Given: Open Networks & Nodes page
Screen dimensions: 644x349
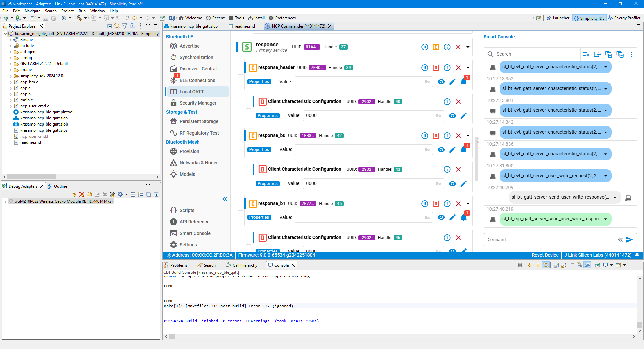Looking at the screenshot, I should [199, 163].
